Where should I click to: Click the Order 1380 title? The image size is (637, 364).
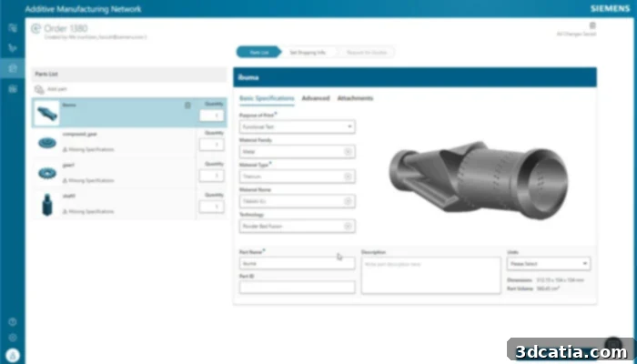coord(66,28)
